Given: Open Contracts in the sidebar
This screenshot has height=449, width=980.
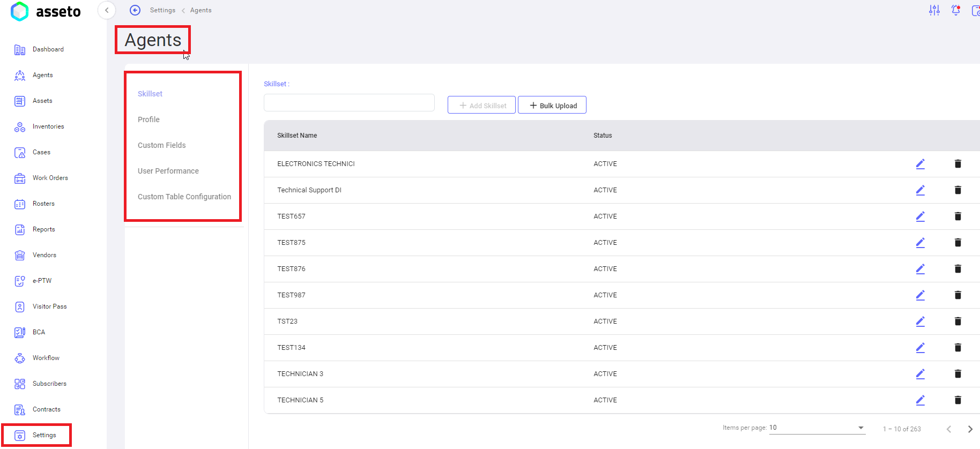Looking at the screenshot, I should (x=46, y=409).
